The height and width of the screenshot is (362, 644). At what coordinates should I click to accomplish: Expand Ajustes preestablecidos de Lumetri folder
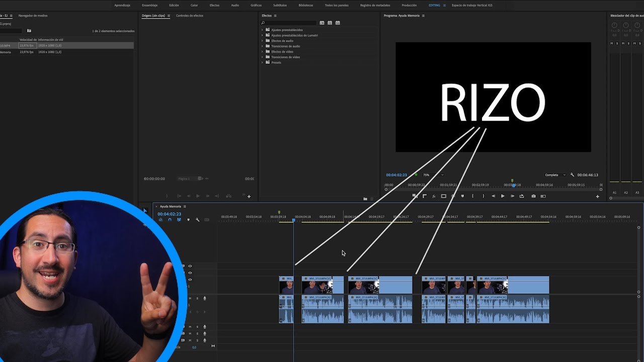coord(262,35)
